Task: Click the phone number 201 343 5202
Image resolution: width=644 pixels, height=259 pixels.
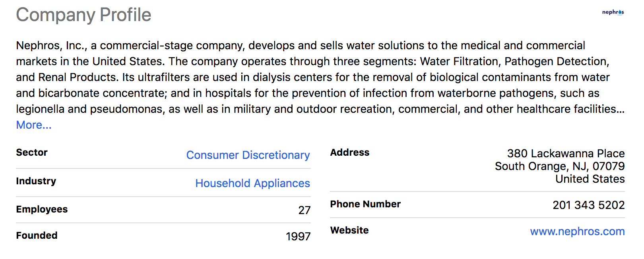Action: (x=588, y=205)
